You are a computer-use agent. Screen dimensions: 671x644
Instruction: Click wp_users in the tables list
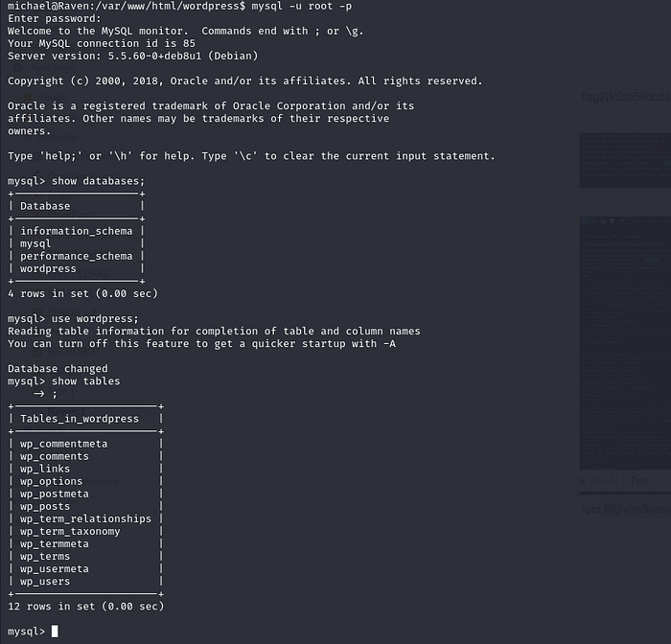pos(45,581)
